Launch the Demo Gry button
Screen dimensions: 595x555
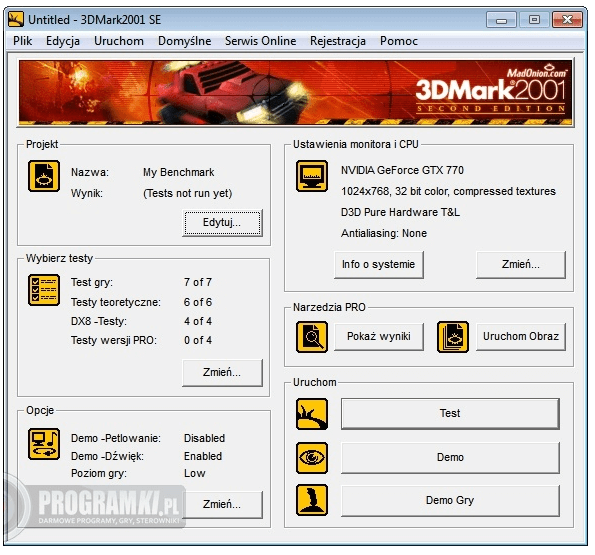click(450, 500)
